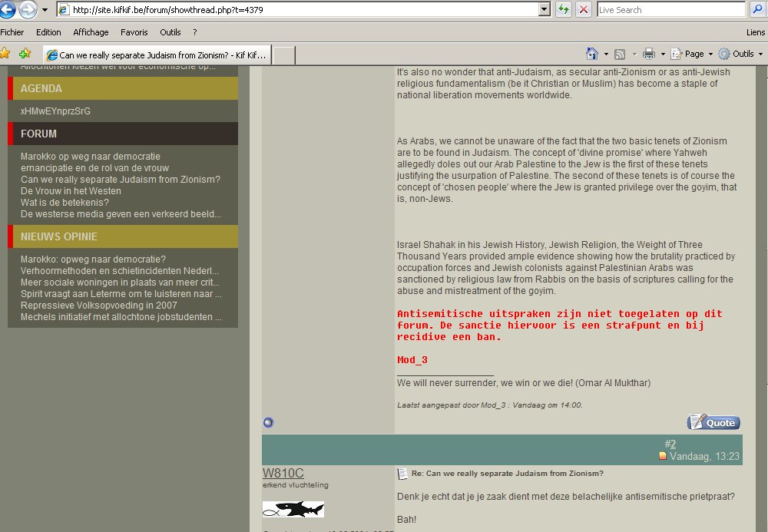Click the Omar Al Mukthar signature line
Screen dimensions: 768x532
[x=524, y=383]
